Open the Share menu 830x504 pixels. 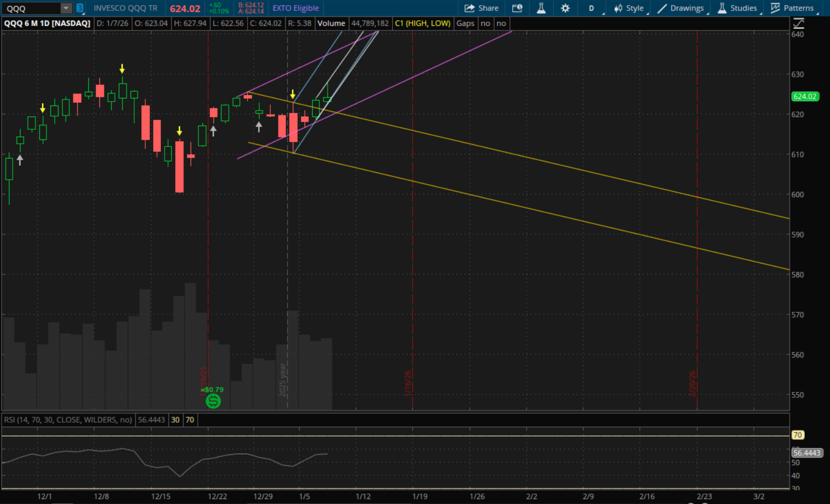pyautogui.click(x=481, y=8)
